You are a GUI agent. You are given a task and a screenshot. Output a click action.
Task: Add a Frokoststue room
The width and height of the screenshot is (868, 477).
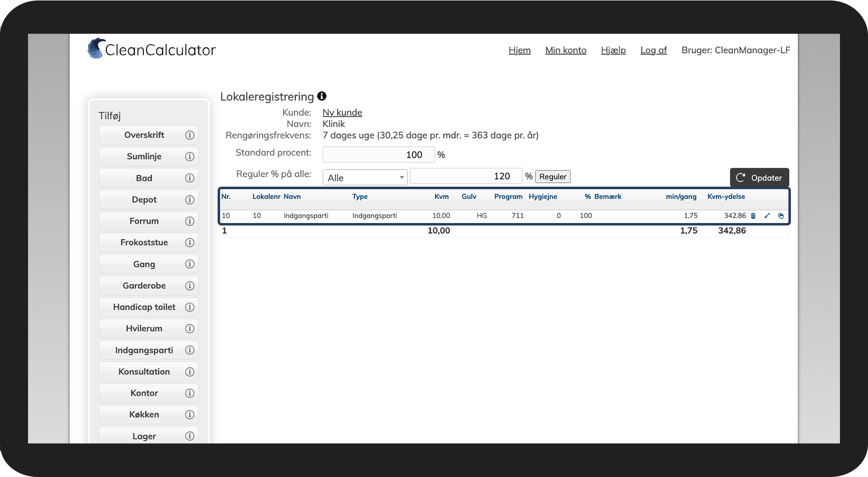pyautogui.click(x=149, y=243)
